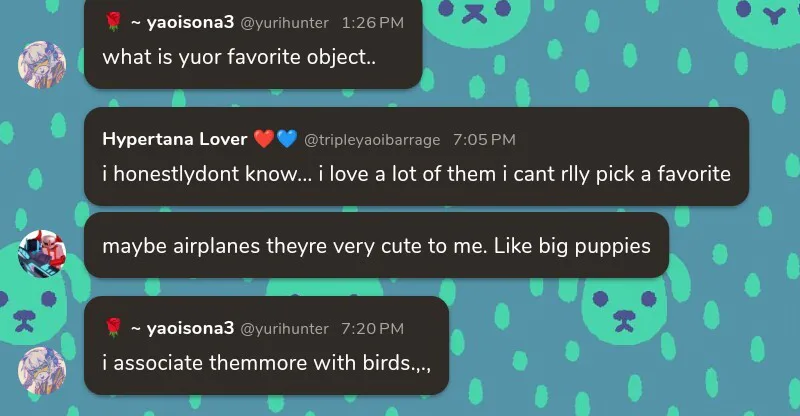Click the rose emoji in the 7:20 PM message header
The image size is (800, 416).
click(x=113, y=327)
